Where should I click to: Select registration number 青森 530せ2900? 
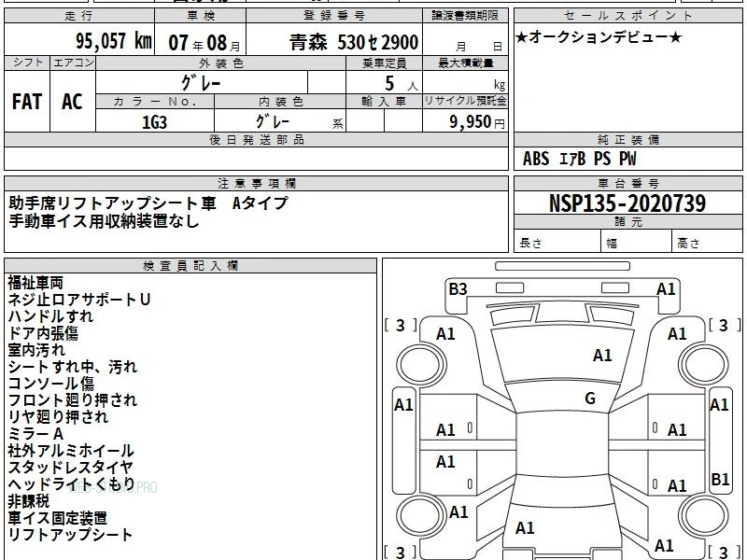354,42
